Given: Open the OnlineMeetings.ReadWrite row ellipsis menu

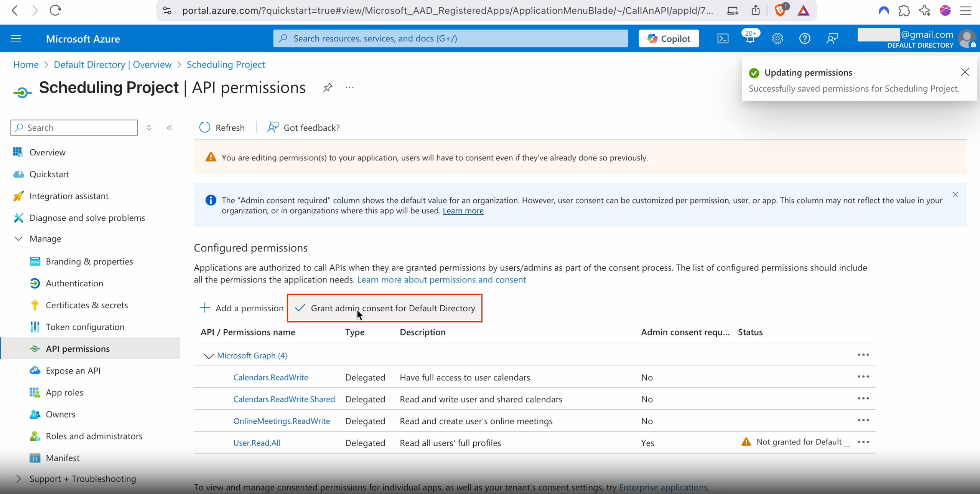Looking at the screenshot, I should (863, 420).
